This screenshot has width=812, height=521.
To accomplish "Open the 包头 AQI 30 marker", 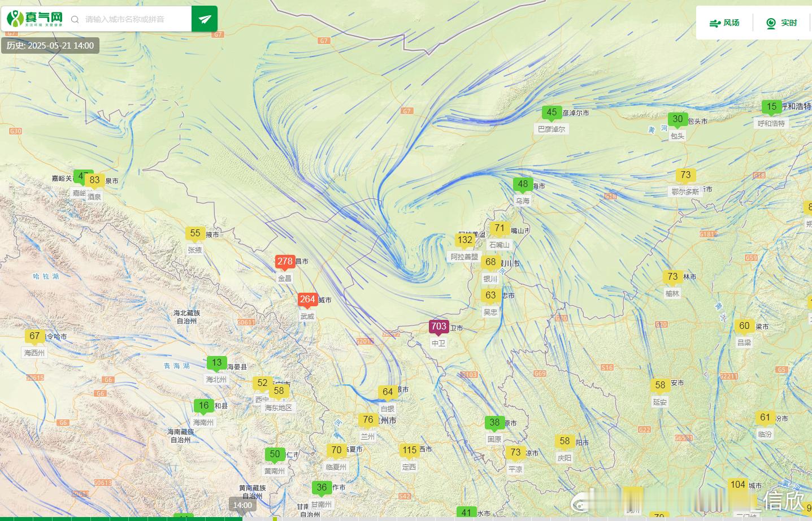I will [x=678, y=119].
